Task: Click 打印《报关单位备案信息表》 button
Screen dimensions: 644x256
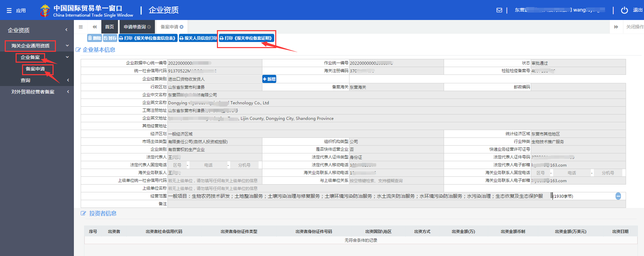Action: [x=148, y=38]
